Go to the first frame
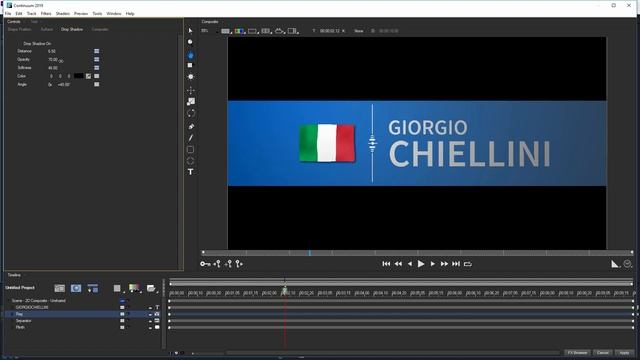The width and height of the screenshot is (640, 360). (x=386, y=264)
